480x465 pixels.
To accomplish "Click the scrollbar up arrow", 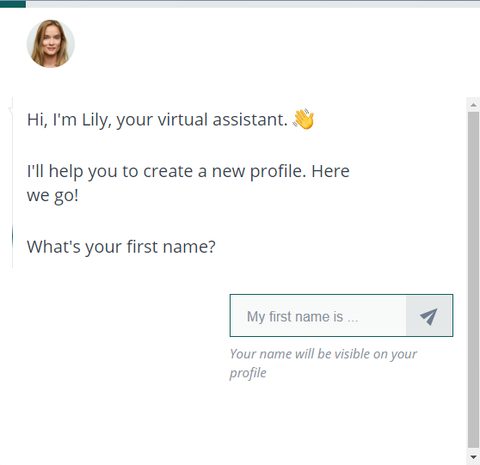I will 473,105.
